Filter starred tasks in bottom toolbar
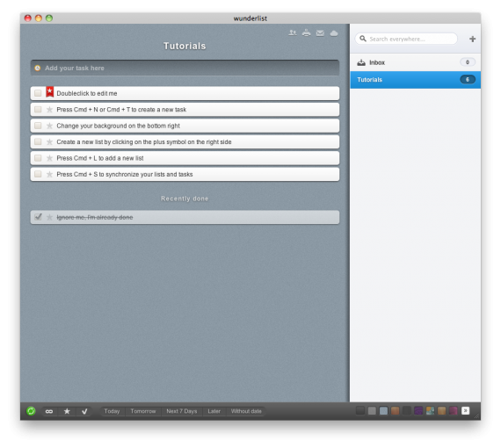Screen dimensions: 501x448 click(67, 411)
